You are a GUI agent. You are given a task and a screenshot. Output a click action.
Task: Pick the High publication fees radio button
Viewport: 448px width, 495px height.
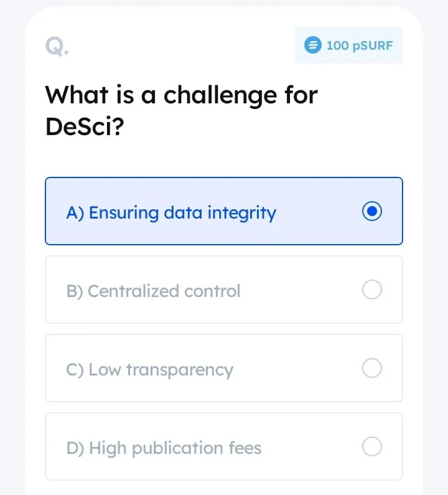click(x=371, y=447)
